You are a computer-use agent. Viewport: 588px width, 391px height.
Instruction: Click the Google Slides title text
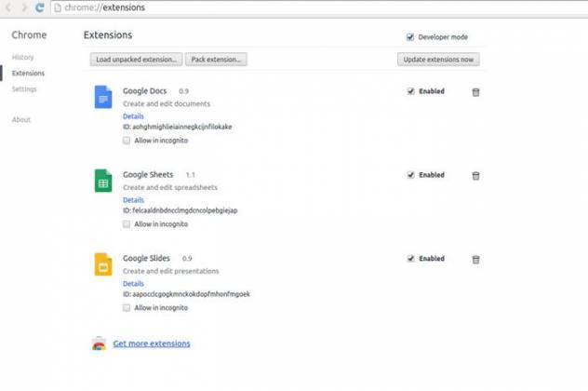[146, 258]
